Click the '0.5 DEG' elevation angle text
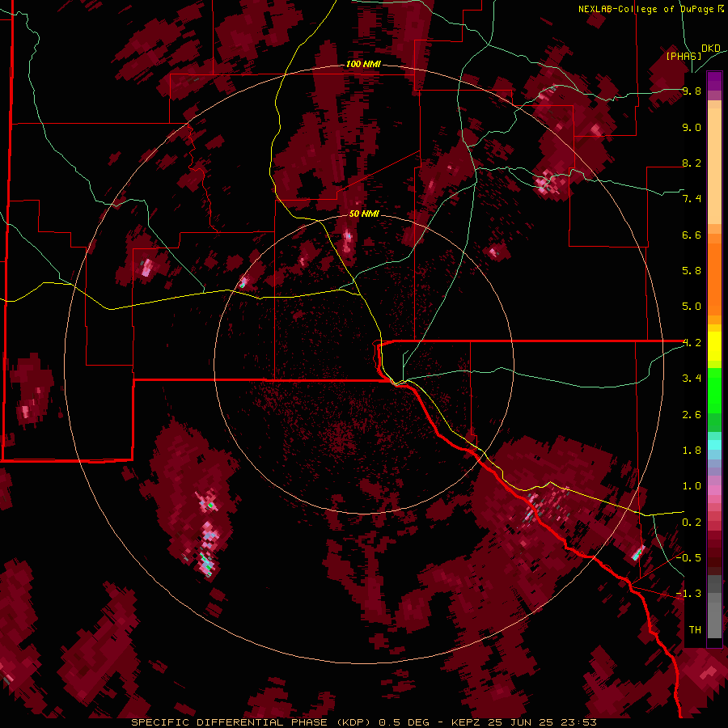This screenshot has height=728, width=728. click(x=403, y=722)
